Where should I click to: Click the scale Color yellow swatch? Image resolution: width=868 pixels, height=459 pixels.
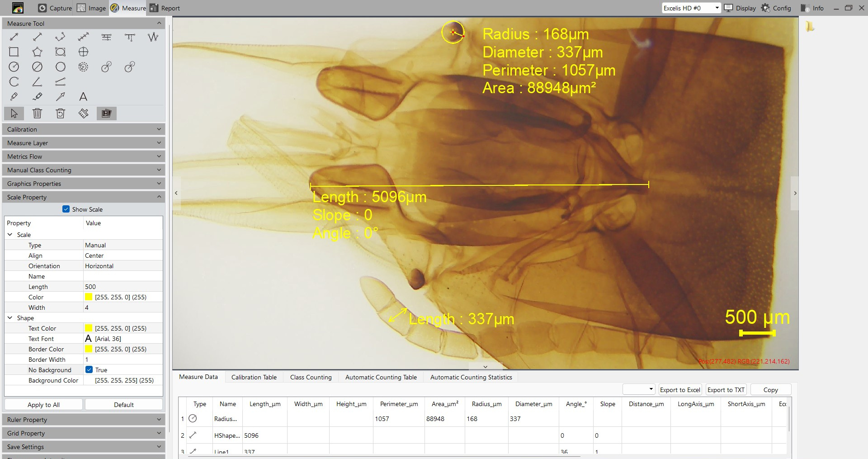coord(89,297)
